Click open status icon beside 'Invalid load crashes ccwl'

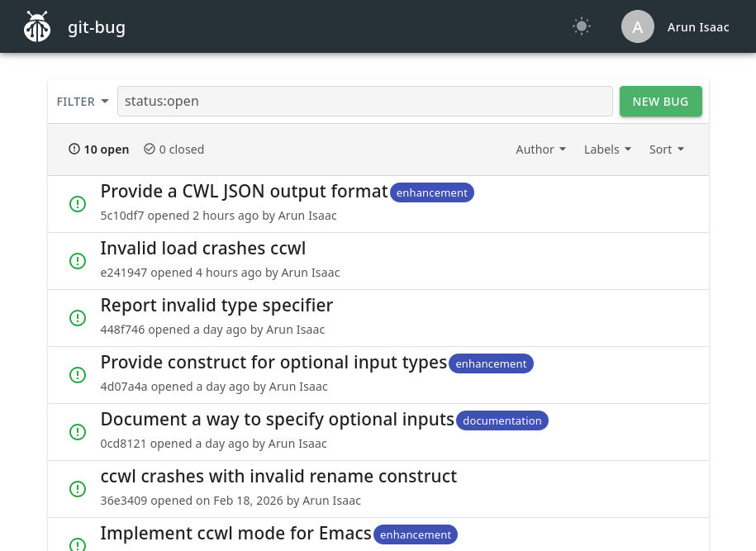pyautogui.click(x=78, y=261)
